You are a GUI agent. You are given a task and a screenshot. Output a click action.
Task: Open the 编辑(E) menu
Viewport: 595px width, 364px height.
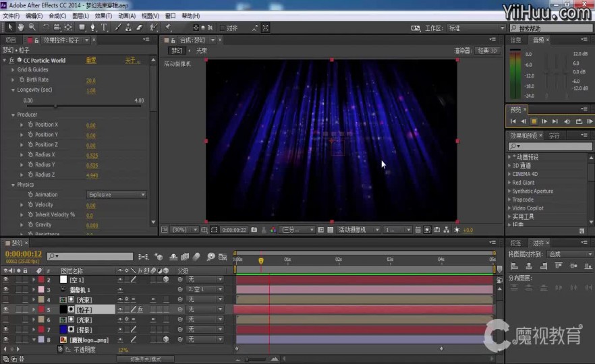(x=34, y=16)
